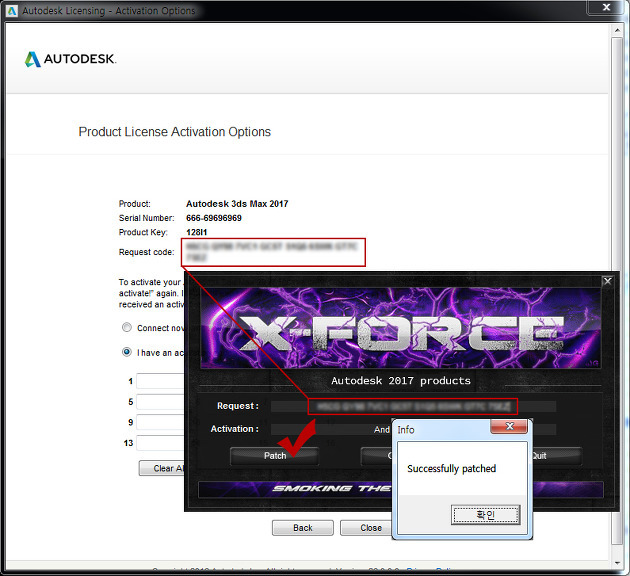
Task: Click the partially hidden Quit button in X-Force
Action: point(557,456)
